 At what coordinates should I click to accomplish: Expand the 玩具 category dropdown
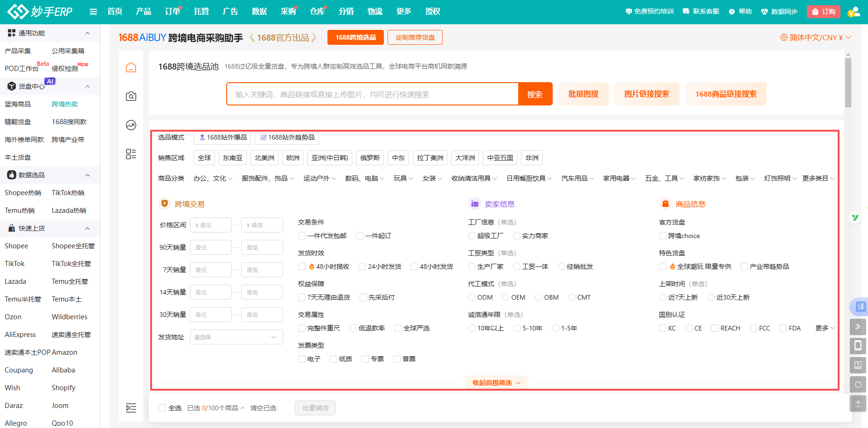[x=403, y=178]
